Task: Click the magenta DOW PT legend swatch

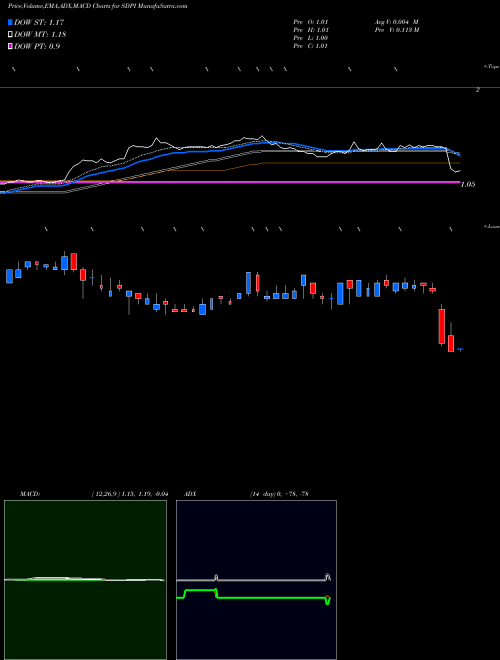Action: [10, 46]
